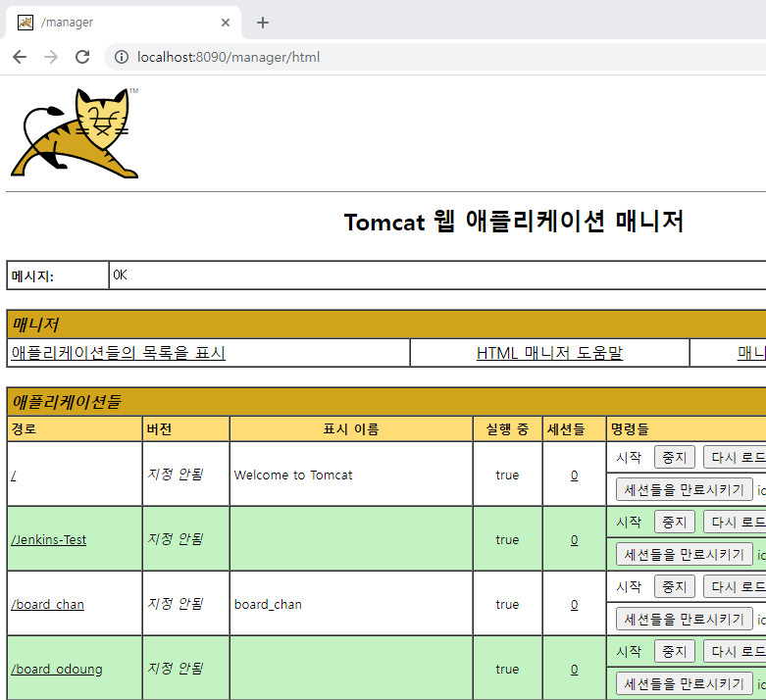This screenshot has width=766, height=700.
Task: Open session count for /board_odoung
Action: 574,670
